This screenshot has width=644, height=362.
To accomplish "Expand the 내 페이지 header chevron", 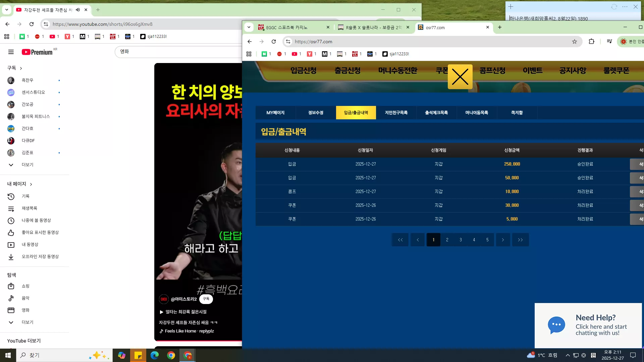I will 31,184.
